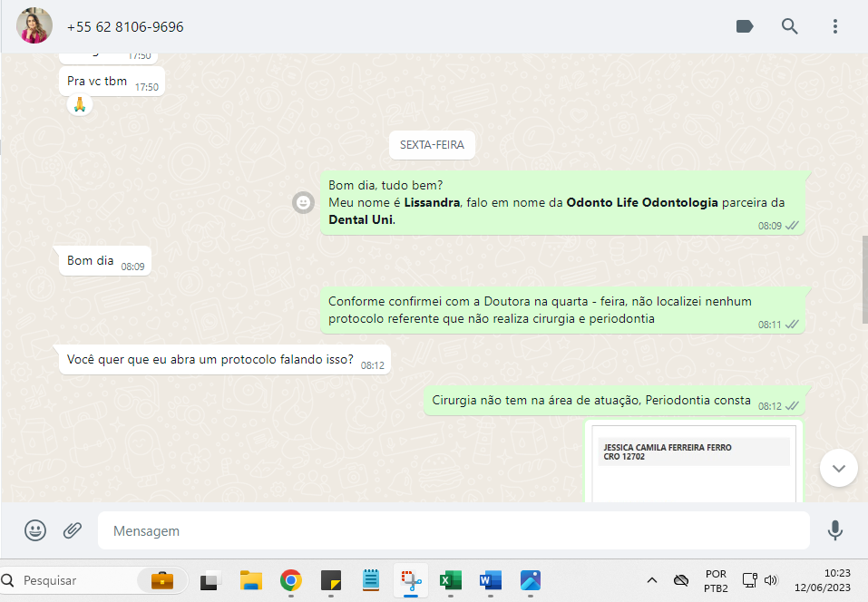868x602 pixels.
Task: Switch to Google Chrome on taskbar
Action: point(290,580)
